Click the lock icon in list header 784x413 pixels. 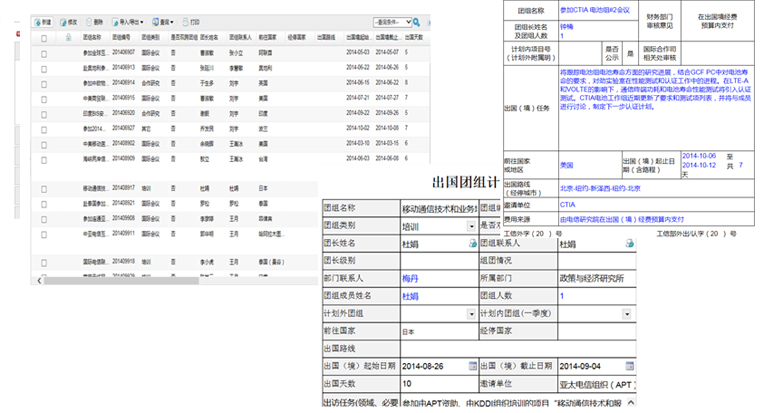(x=68, y=38)
